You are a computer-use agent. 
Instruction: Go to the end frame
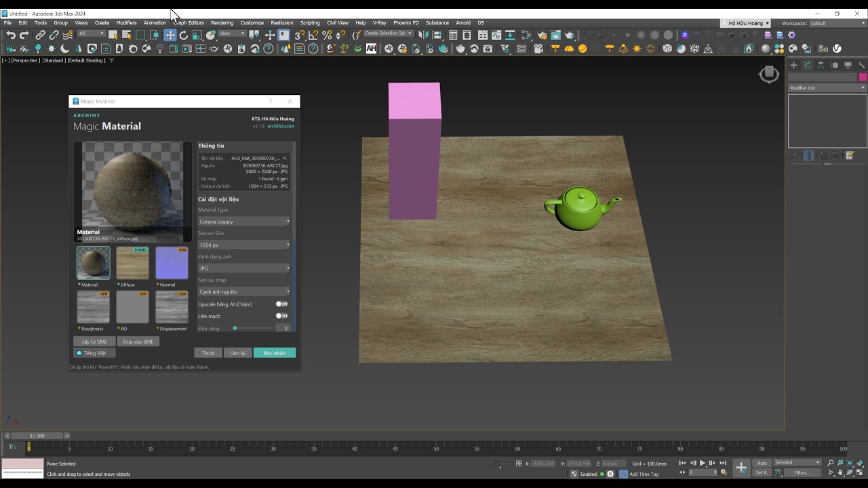coord(723,463)
